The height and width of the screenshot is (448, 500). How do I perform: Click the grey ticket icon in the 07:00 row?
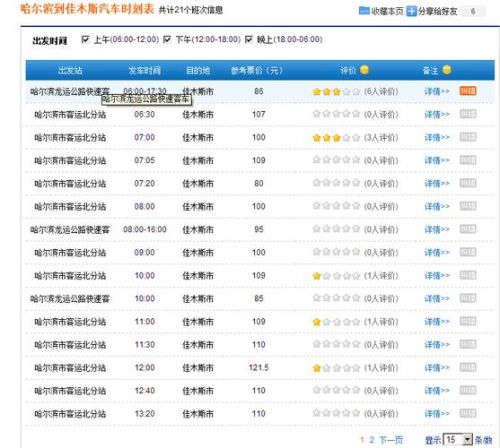(468, 137)
